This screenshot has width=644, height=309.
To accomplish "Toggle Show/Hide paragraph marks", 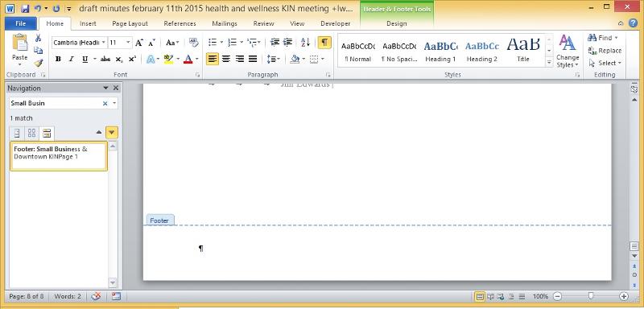I will tap(324, 43).
